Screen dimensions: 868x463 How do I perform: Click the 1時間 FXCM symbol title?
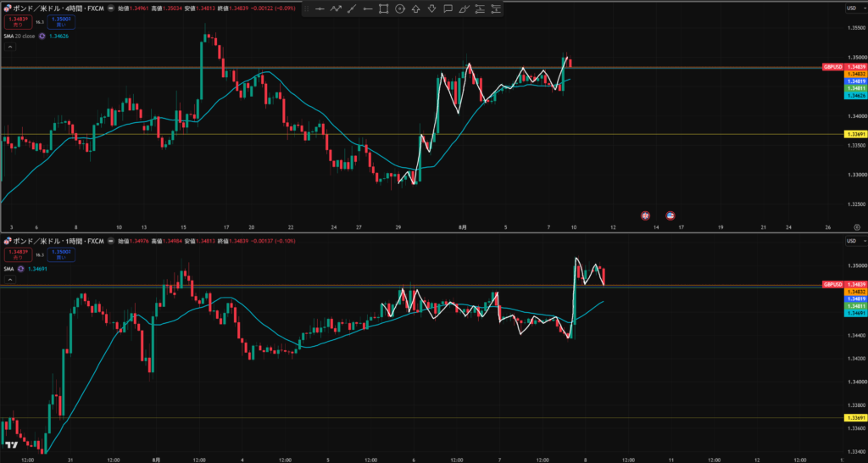click(58, 241)
